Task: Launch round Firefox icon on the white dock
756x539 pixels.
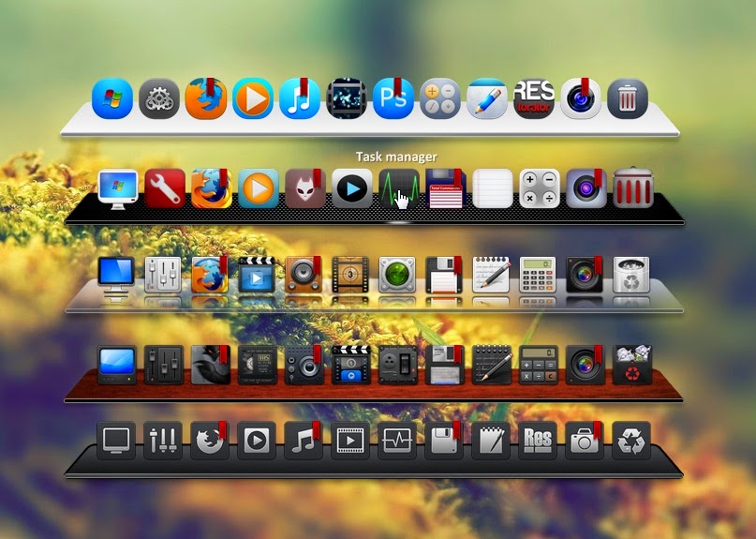Action: pyautogui.click(x=206, y=98)
